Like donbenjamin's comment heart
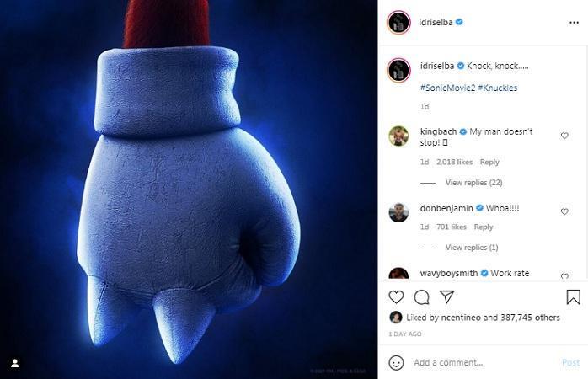This screenshot has width=588, height=379. pyautogui.click(x=564, y=211)
